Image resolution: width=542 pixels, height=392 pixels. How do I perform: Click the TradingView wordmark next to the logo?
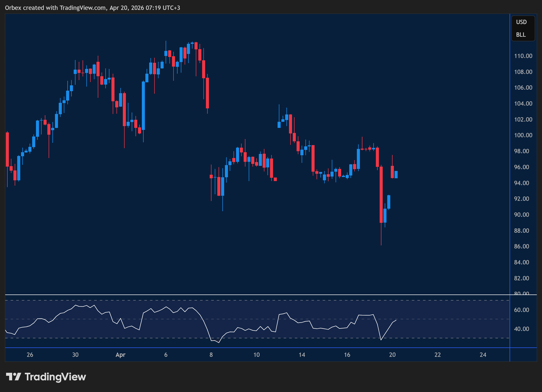(x=55, y=377)
